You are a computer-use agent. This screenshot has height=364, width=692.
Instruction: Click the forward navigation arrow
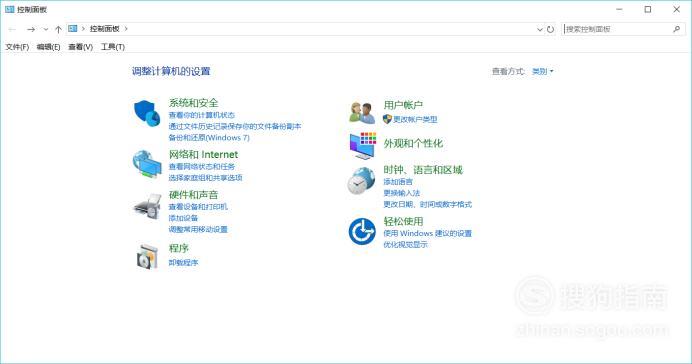pyautogui.click(x=31, y=29)
